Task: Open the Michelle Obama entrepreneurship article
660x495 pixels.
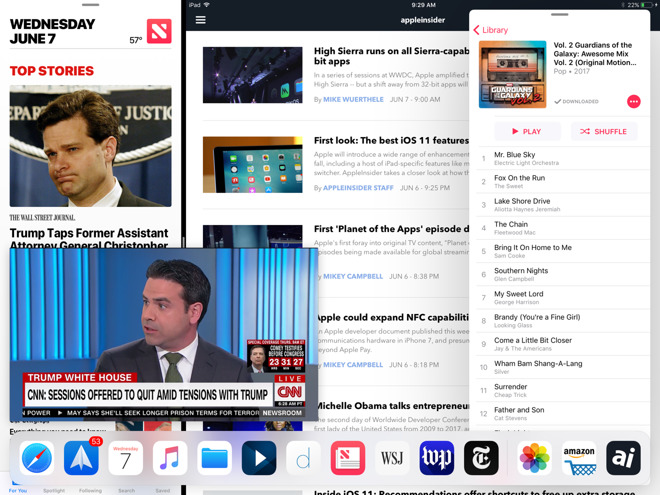Action: tap(393, 406)
